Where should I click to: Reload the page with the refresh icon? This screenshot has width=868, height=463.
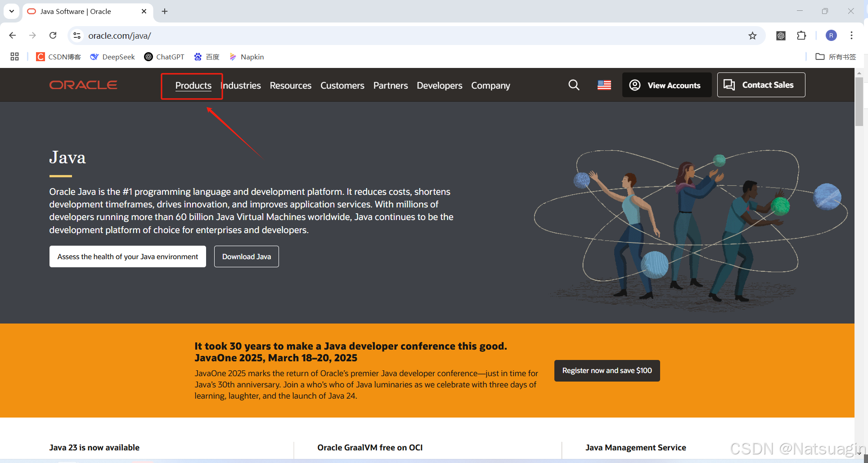[53, 36]
